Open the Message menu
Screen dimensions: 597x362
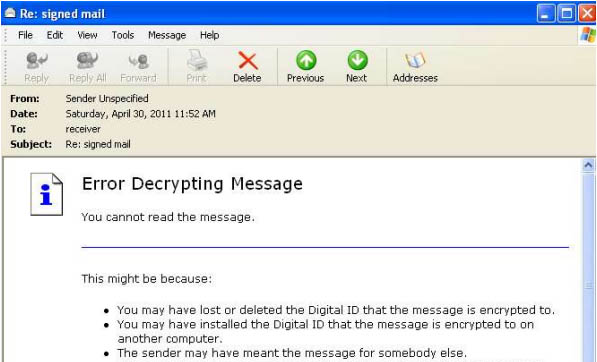tap(167, 35)
